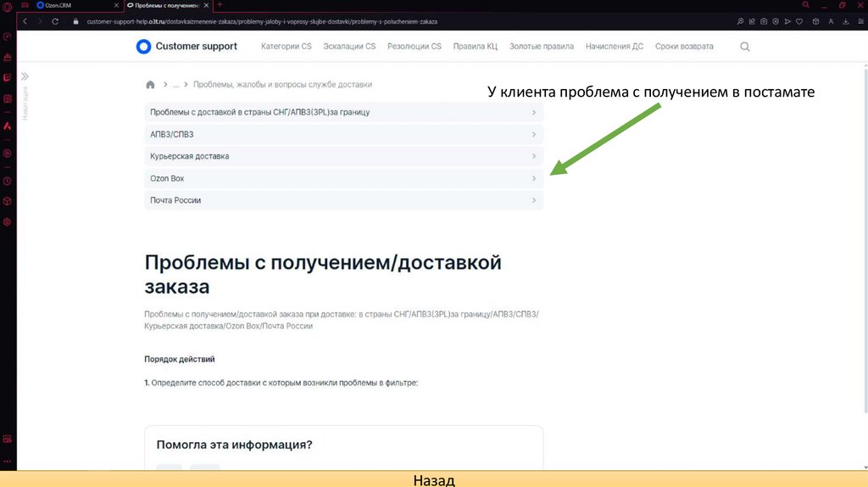Take a snapshot with the camera icon
This screenshot has width=868, height=487.
(x=764, y=21)
